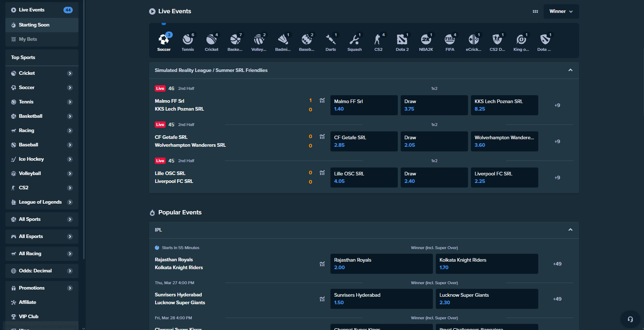Open the Winner market dropdown
Image resolution: width=644 pixels, height=330 pixels.
pos(561,11)
